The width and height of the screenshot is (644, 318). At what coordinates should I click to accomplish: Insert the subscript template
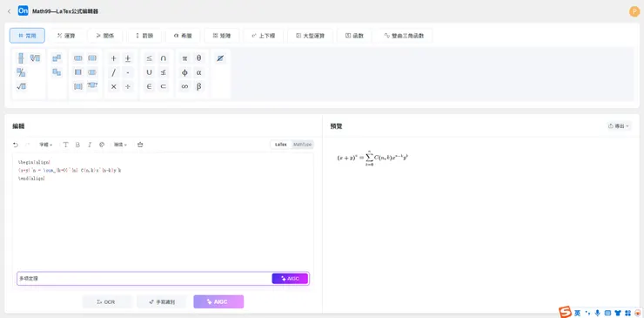(57, 72)
